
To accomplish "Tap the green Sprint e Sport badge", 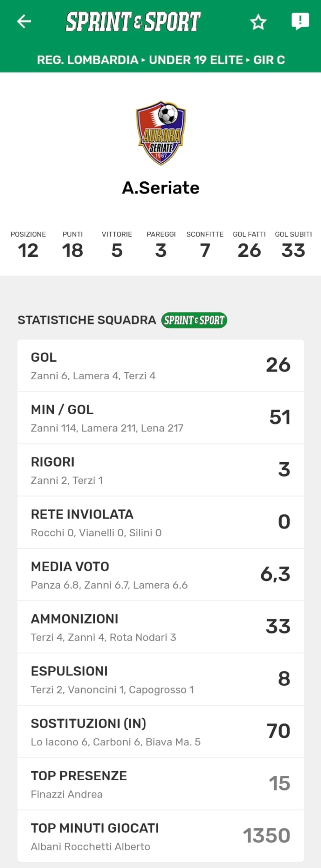I will click(194, 320).
